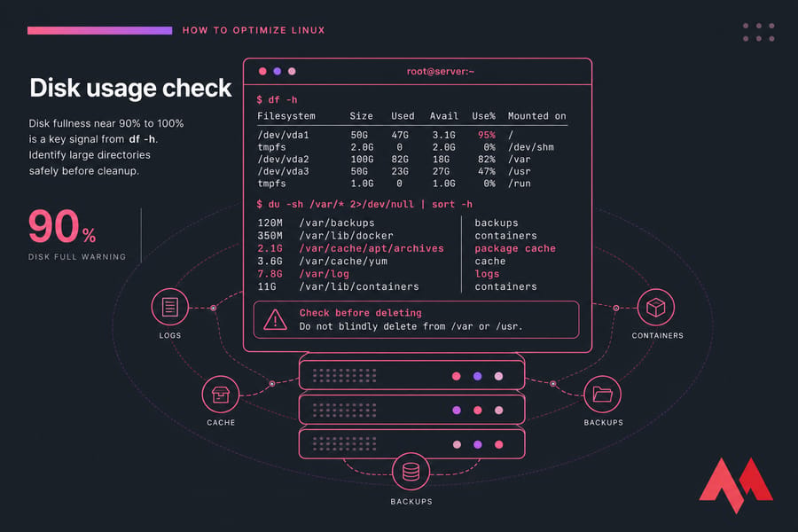This screenshot has height=532, width=798.
Task: Click the 'package cache' label
Action: [515, 248]
